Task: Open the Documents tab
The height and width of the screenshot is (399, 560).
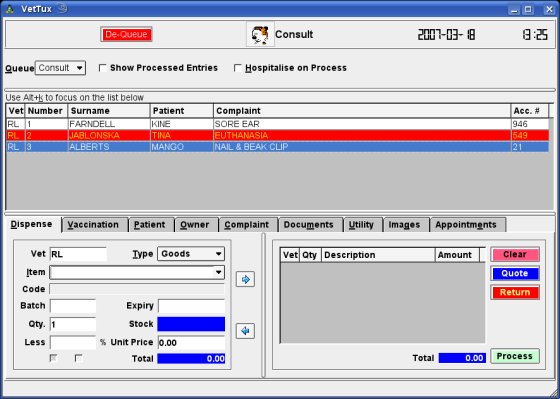Action: 309,225
